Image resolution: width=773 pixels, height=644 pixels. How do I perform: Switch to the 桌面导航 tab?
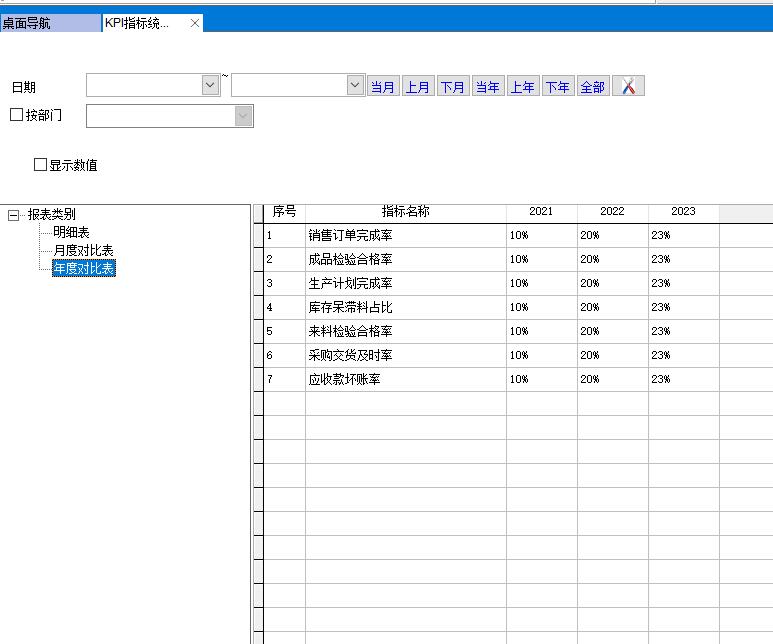[50, 23]
